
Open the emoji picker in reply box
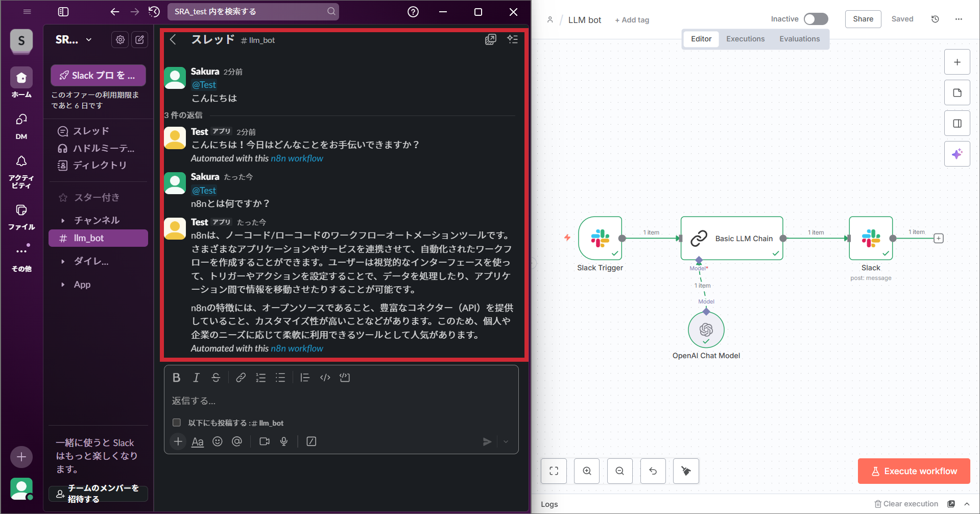[x=218, y=441]
